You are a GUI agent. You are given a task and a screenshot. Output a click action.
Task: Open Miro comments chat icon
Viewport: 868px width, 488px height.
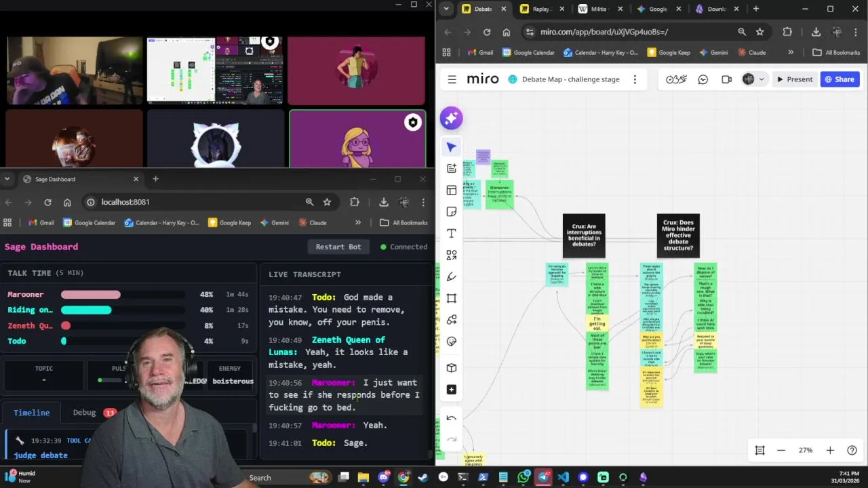703,79
